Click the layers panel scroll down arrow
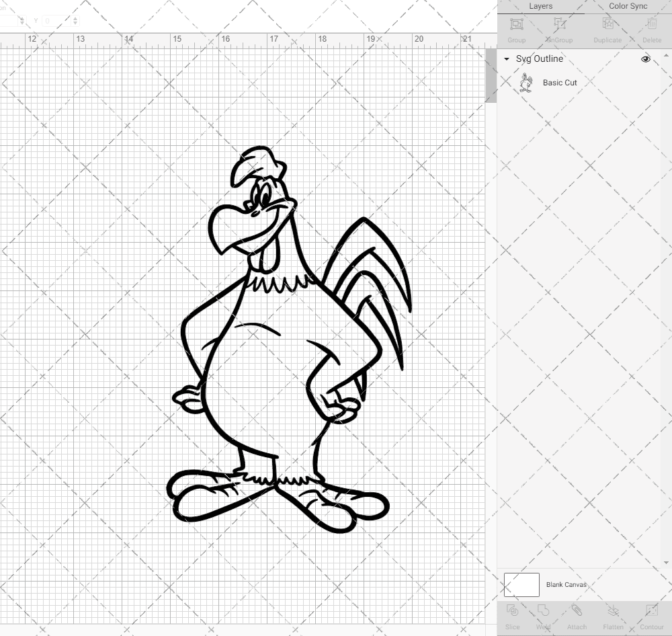 click(665, 562)
